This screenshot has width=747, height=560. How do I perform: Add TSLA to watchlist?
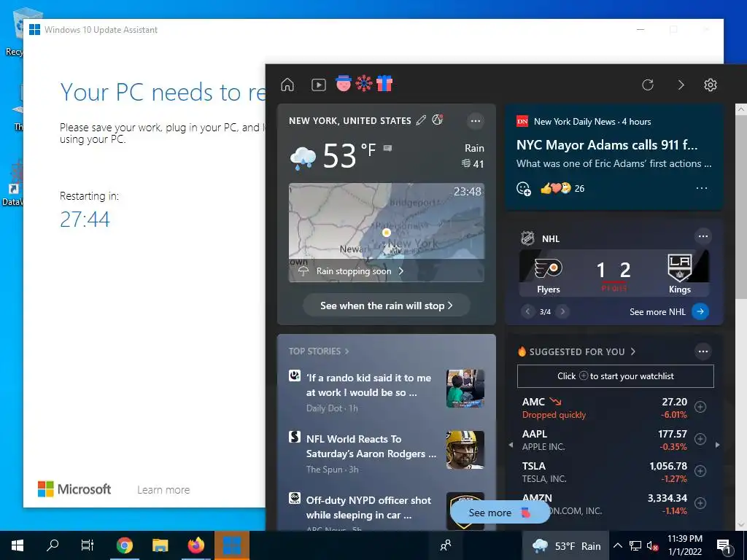coord(700,471)
